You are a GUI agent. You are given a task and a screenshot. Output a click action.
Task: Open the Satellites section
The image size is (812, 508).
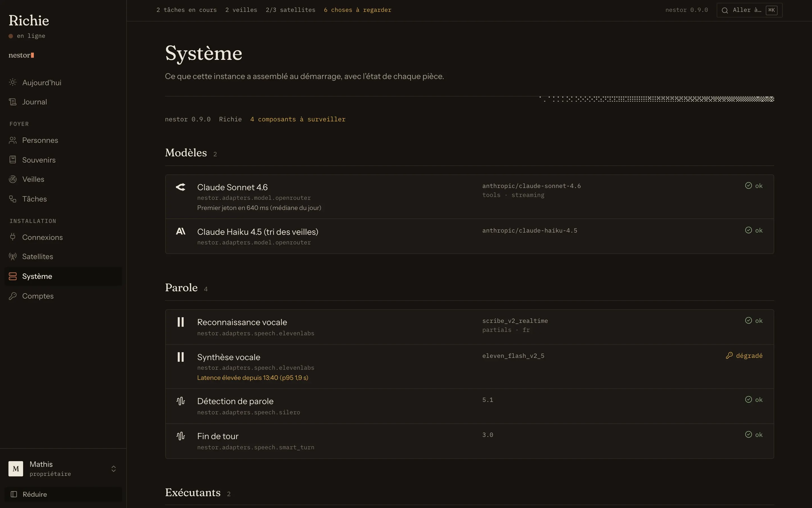(63, 257)
